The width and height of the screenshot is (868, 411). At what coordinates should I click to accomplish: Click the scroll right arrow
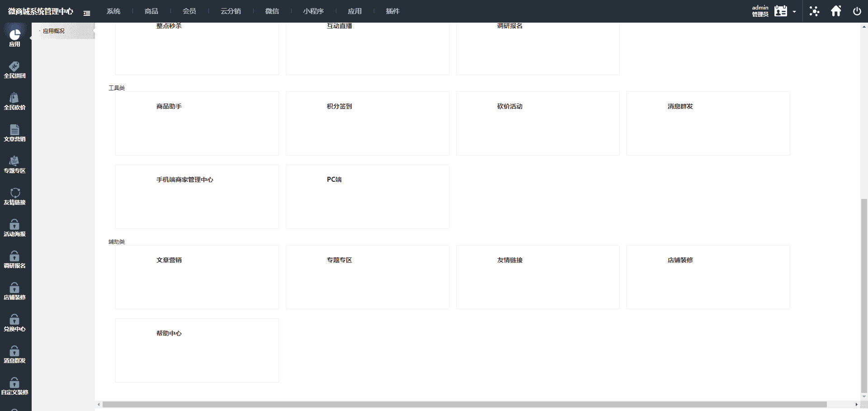coord(856,405)
